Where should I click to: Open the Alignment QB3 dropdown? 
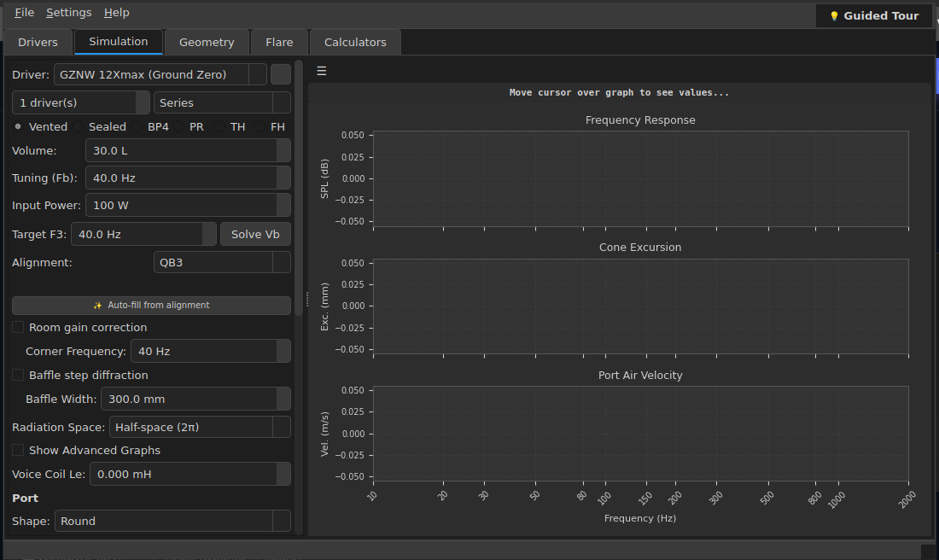coord(222,262)
